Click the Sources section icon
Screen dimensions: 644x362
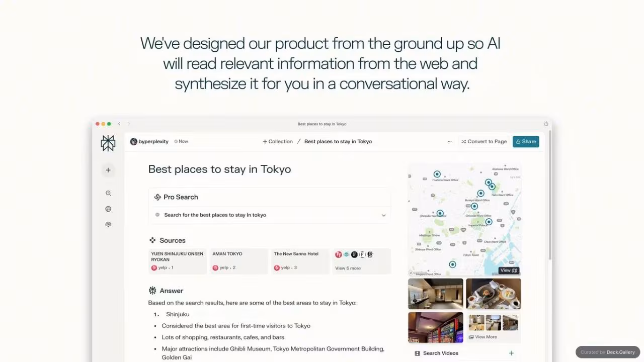(152, 240)
